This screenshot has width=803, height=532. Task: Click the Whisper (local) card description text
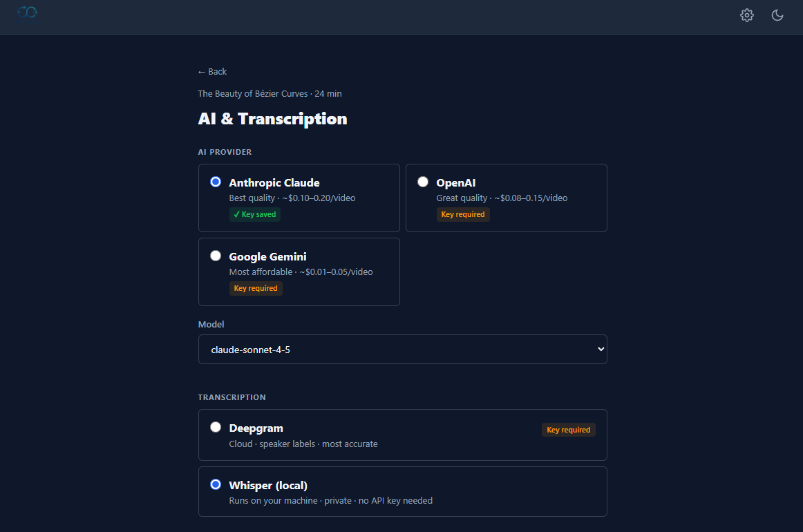pyautogui.click(x=329, y=500)
